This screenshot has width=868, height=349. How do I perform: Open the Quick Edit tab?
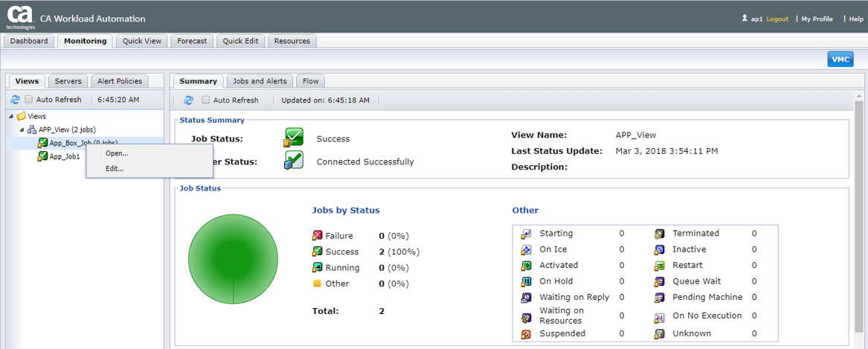point(241,41)
